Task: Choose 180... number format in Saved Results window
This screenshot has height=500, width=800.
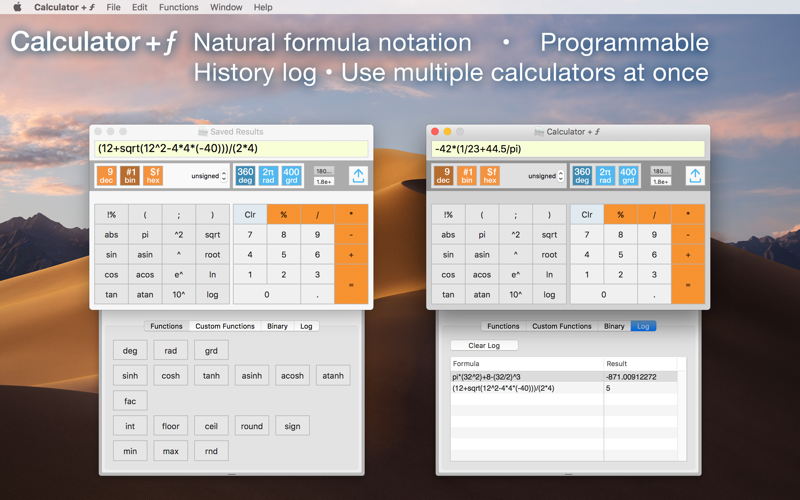Action: tap(324, 171)
